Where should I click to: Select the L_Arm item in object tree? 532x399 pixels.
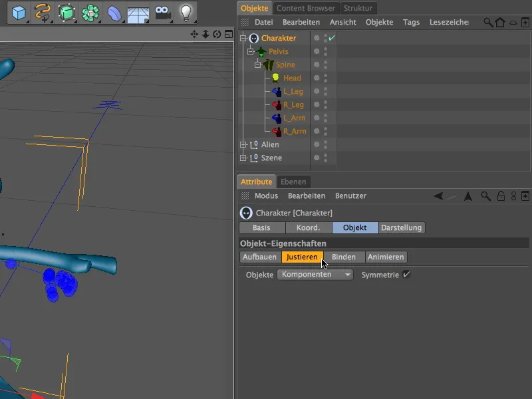294,118
